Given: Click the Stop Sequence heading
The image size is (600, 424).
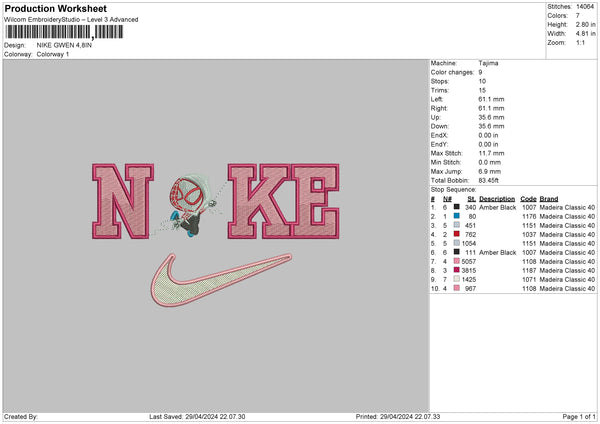Looking at the screenshot, I should (453, 189).
